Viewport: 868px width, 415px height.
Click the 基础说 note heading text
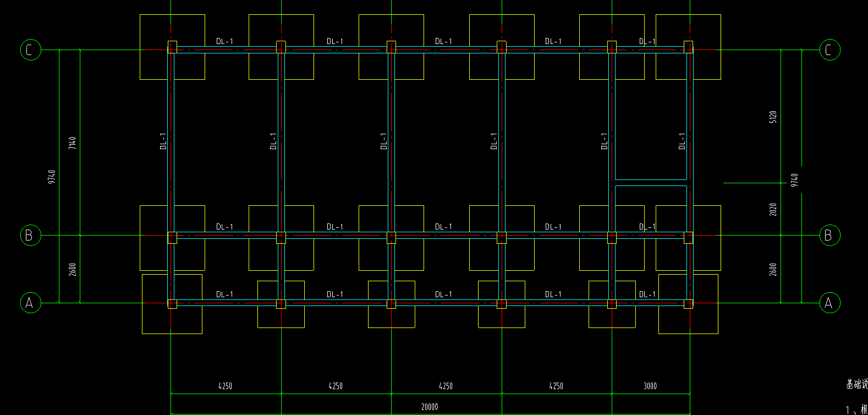tap(857, 384)
